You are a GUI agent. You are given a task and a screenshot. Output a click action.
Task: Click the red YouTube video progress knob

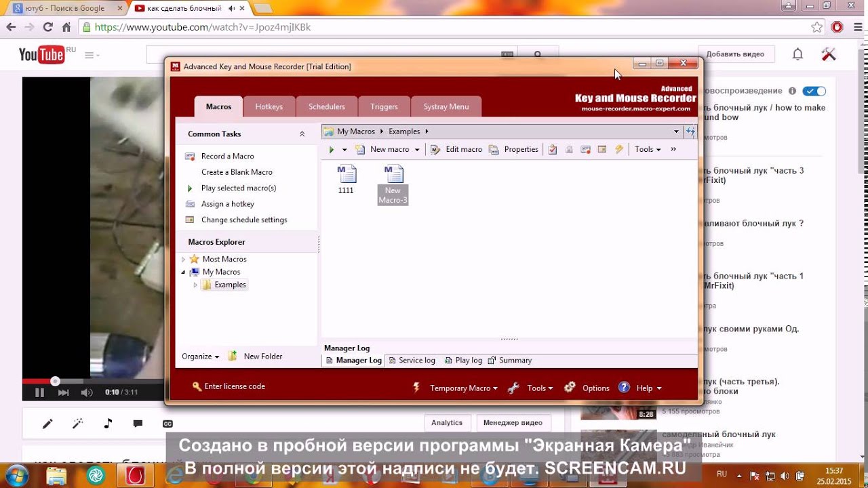coord(56,382)
